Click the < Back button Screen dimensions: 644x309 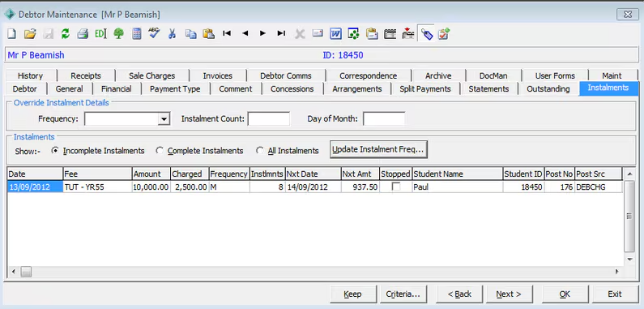459,294
